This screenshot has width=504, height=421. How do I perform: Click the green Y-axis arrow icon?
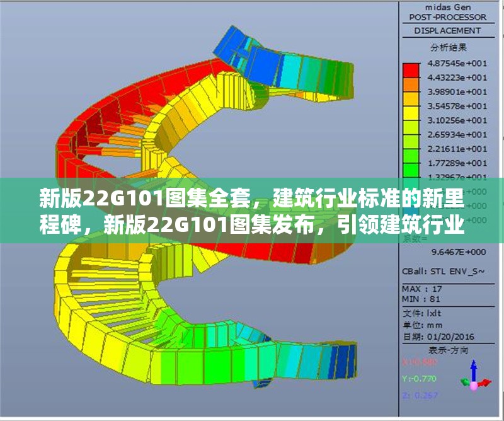[x=464, y=381]
